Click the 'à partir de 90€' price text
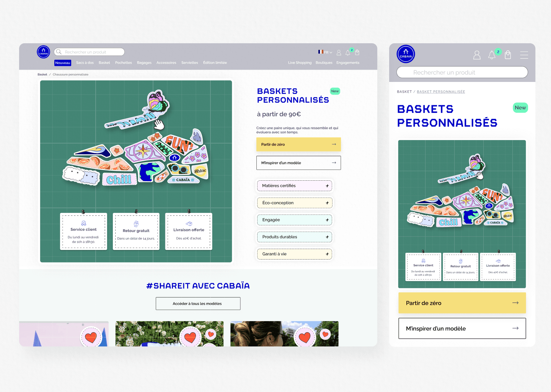Viewport: 551px width, 392px height. 279,114
